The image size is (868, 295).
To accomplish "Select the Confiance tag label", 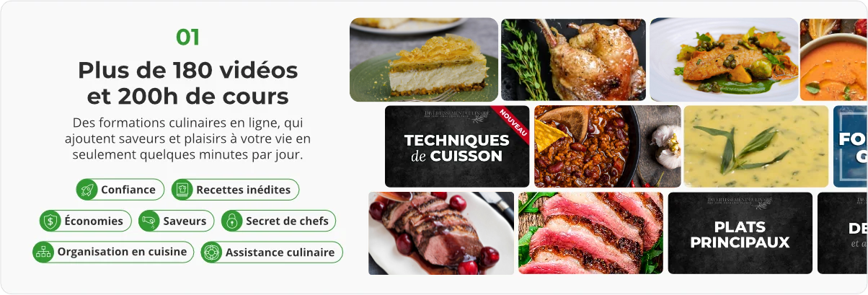I will coord(128,190).
